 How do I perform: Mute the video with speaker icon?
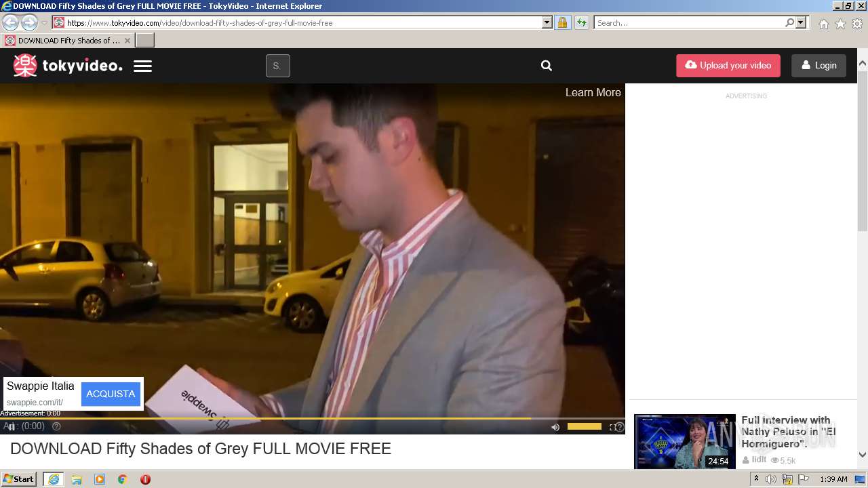coord(555,427)
